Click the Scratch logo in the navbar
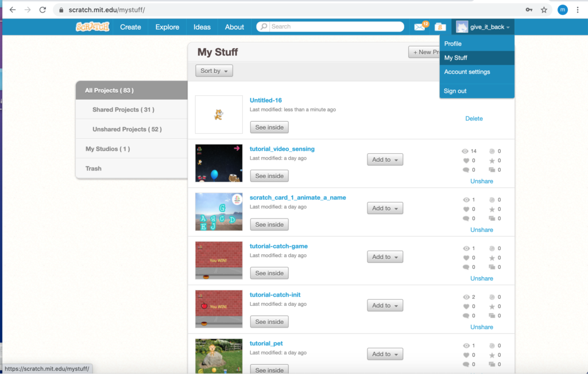588x374 pixels. tap(92, 27)
